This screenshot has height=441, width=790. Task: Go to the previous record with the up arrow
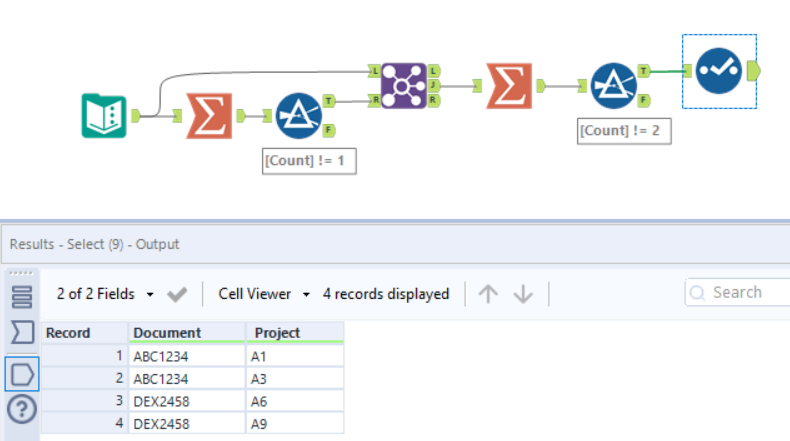click(487, 294)
